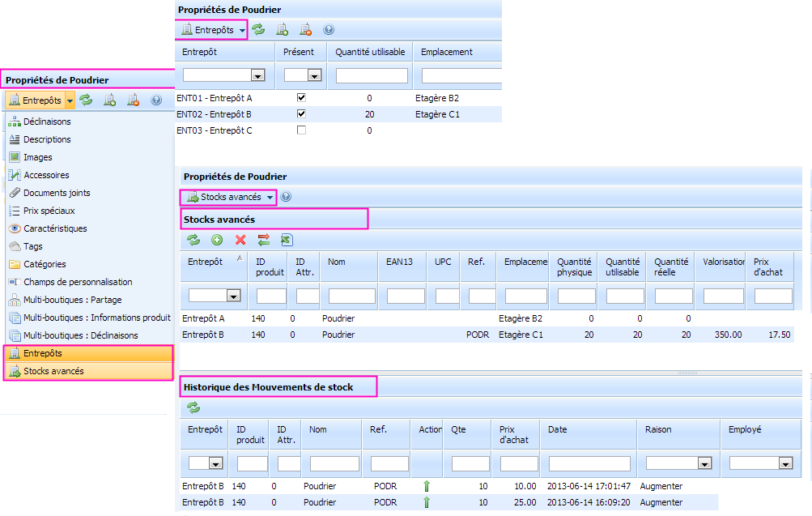Open Entrepôt filter combo in Historique grid
This screenshot has height=516, width=812.
click(215, 463)
